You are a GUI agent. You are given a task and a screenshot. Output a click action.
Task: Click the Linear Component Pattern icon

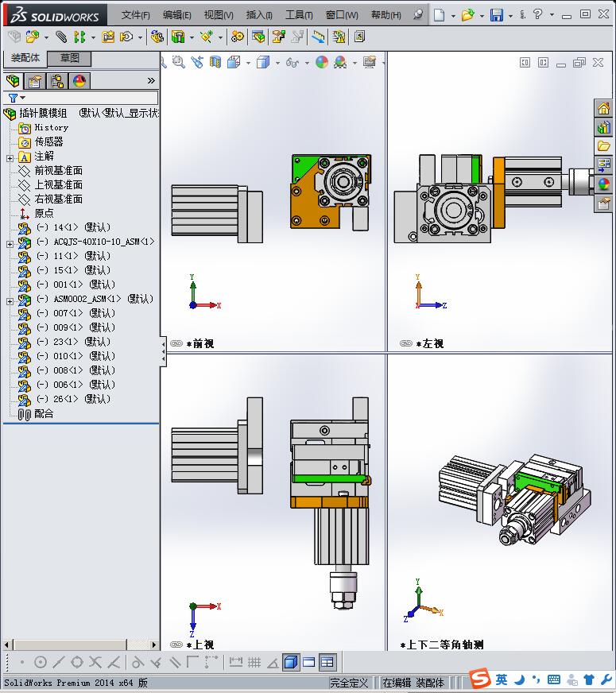[79, 37]
